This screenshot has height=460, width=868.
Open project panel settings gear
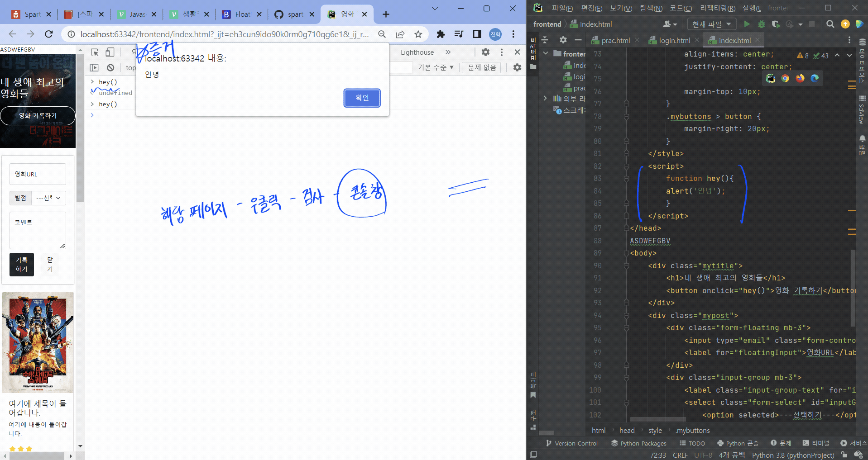[563, 40]
